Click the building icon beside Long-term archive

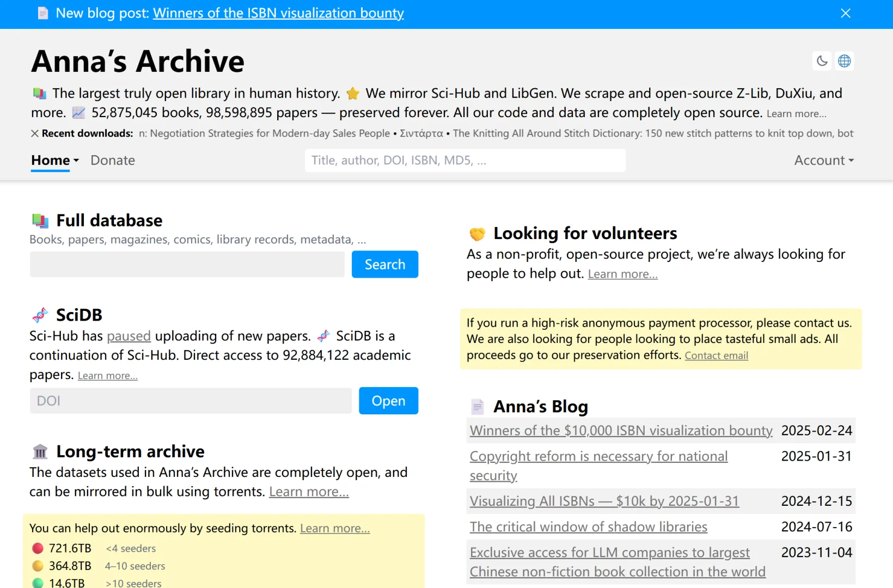pos(40,451)
